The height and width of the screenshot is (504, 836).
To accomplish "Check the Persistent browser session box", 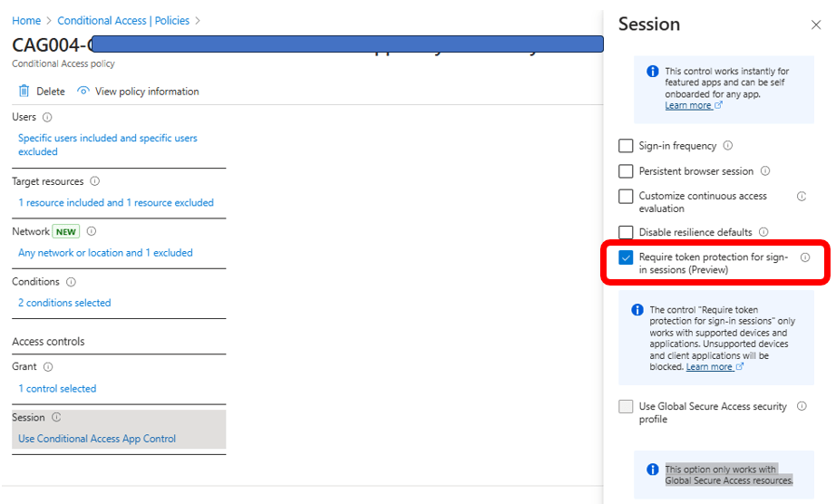I will click(x=626, y=171).
